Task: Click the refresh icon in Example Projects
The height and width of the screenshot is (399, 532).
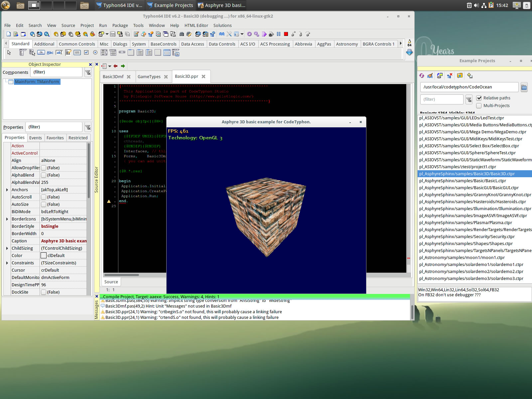Action: [422, 75]
